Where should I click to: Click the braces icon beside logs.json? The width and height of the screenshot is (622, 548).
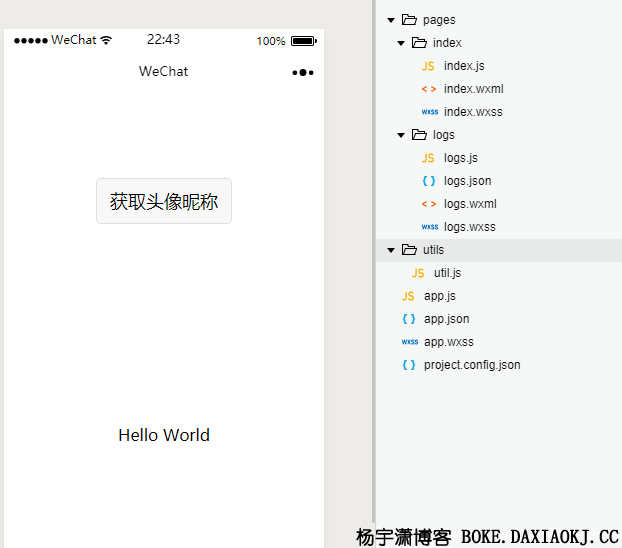(x=429, y=181)
